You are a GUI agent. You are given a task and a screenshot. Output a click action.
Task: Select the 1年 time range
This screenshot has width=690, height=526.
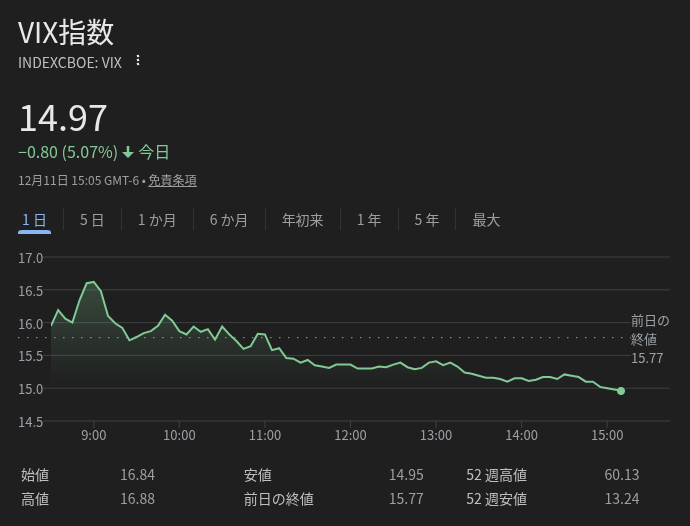(x=369, y=220)
